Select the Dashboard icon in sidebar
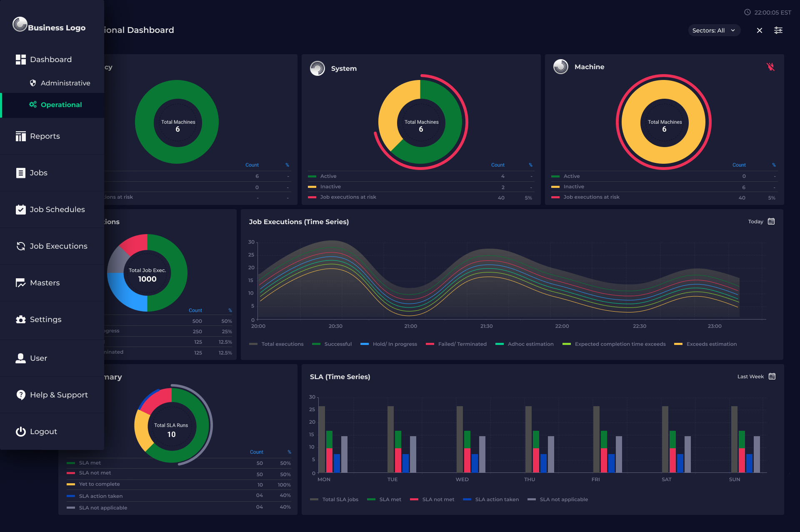Image resolution: width=800 pixels, height=532 pixels. click(20, 59)
